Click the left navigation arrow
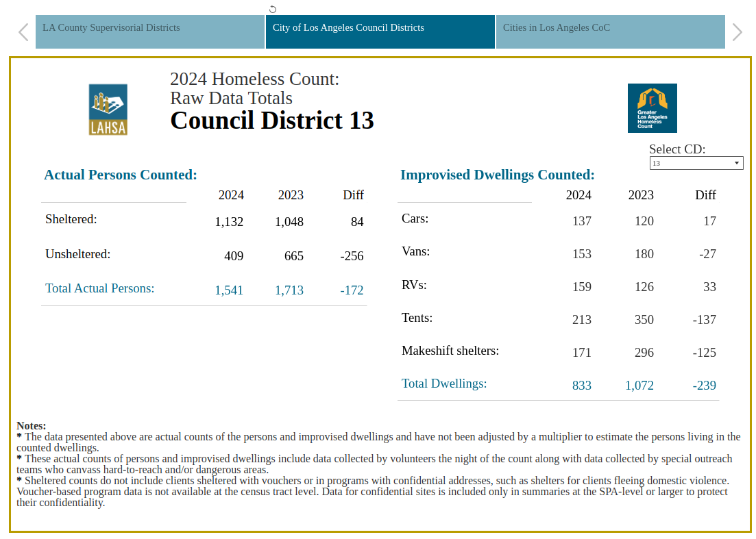756x539 pixels. (23, 32)
